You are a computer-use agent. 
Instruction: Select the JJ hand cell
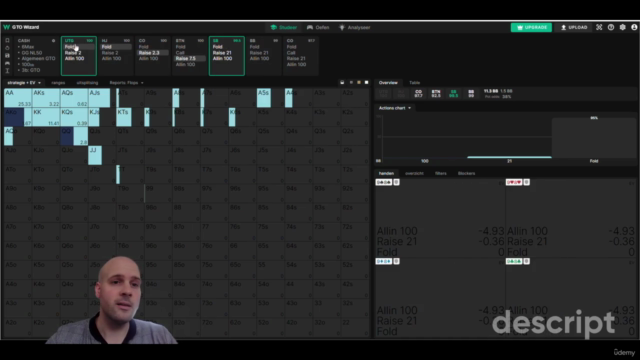pyautogui.click(x=102, y=156)
